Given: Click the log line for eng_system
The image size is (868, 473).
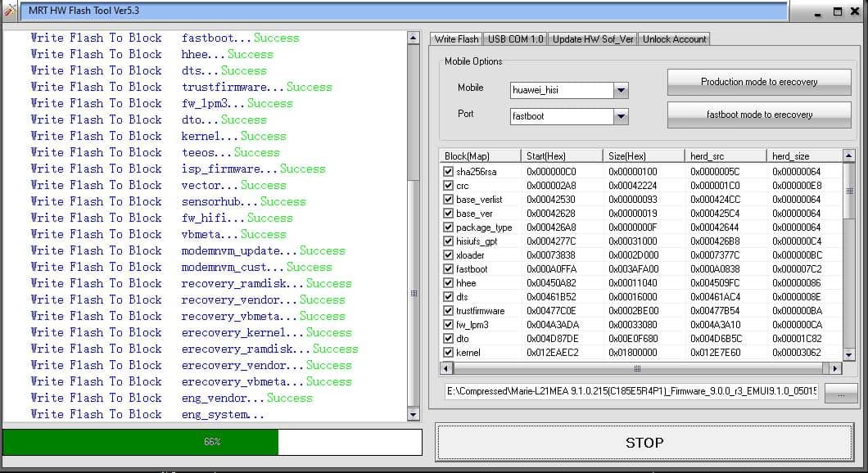Looking at the screenshot, I should coord(147,414).
